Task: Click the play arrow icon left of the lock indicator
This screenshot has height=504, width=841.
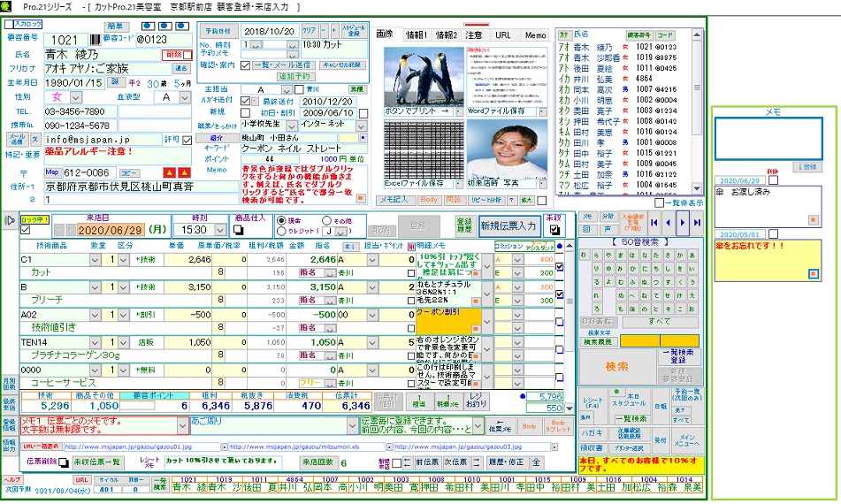Action: tap(9, 220)
